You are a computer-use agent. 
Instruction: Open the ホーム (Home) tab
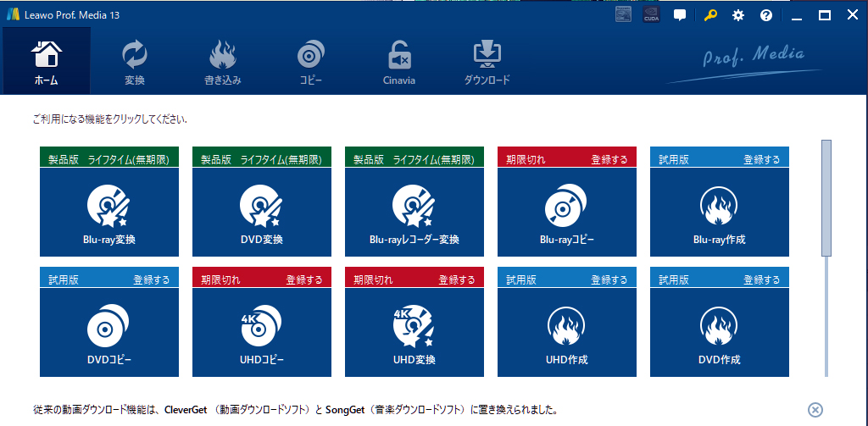[x=46, y=61]
